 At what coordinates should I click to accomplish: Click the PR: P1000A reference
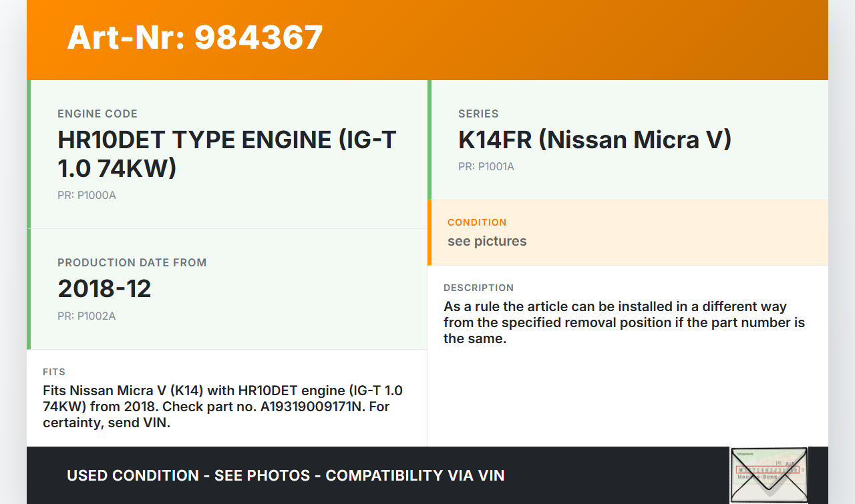coord(87,196)
